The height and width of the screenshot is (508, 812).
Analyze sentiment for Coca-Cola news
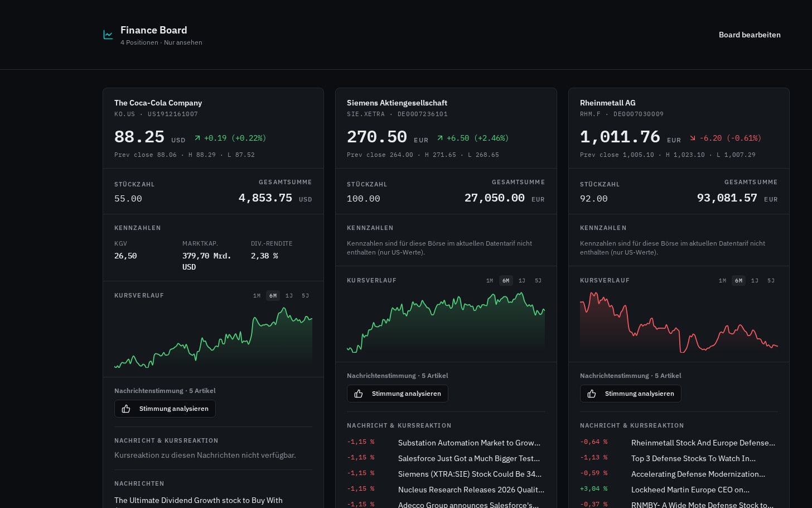pos(165,409)
